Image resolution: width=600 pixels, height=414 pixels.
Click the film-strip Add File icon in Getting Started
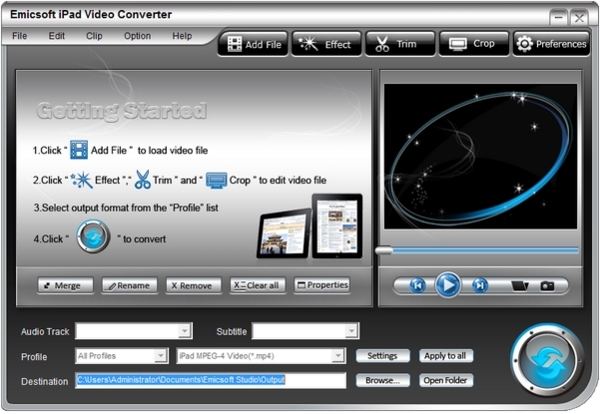click(x=79, y=150)
